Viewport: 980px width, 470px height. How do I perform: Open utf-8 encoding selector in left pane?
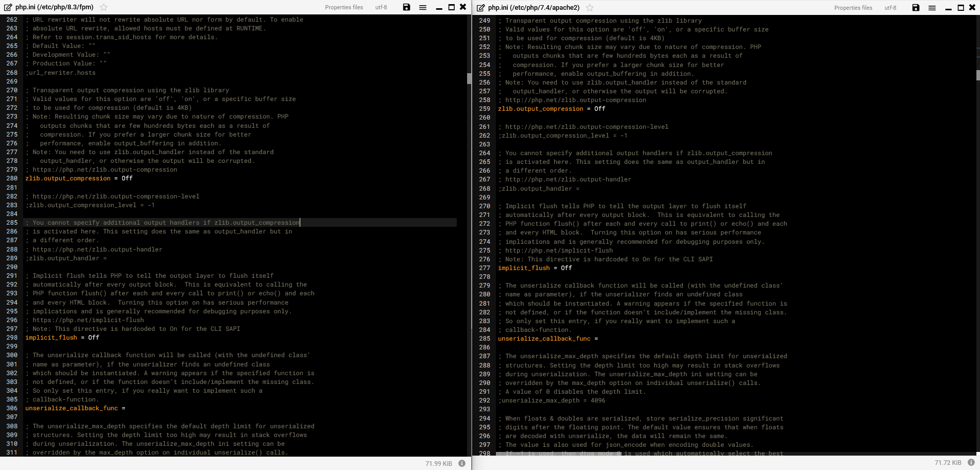click(x=381, y=7)
